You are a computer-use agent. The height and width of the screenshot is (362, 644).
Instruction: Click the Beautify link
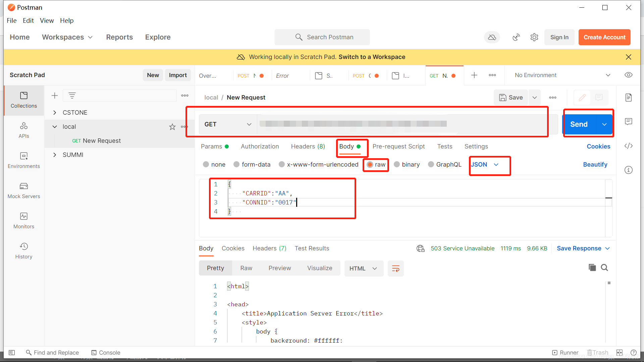click(595, 165)
